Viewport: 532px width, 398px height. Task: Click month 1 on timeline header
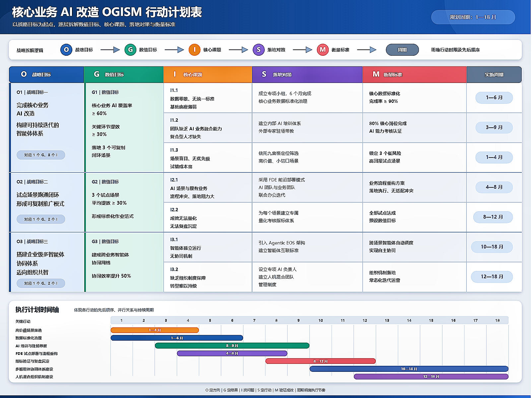coord(121,320)
